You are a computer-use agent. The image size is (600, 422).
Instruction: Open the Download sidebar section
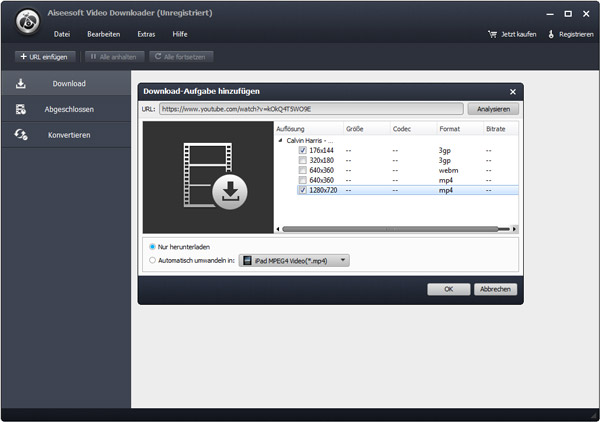pyautogui.click(x=66, y=83)
